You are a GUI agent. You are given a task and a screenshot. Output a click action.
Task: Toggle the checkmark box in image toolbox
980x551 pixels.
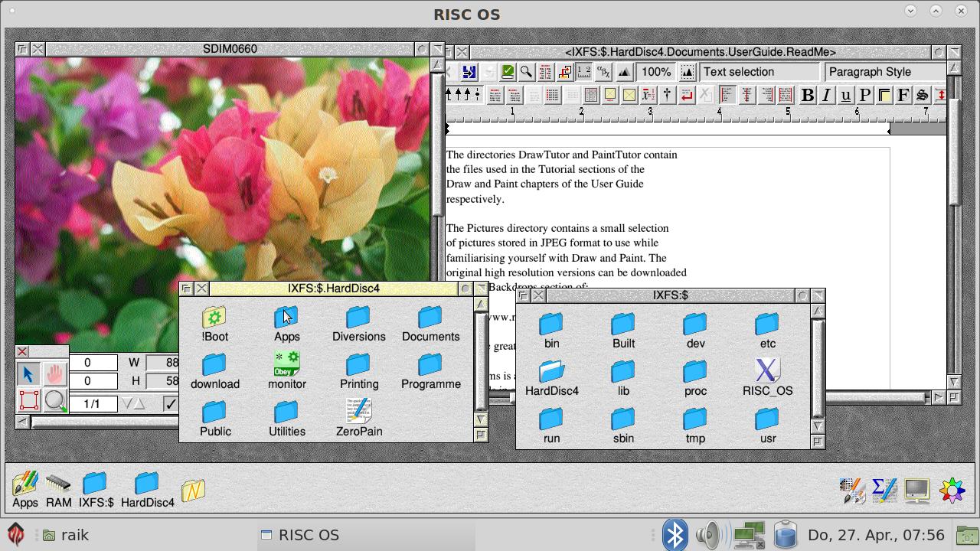170,403
